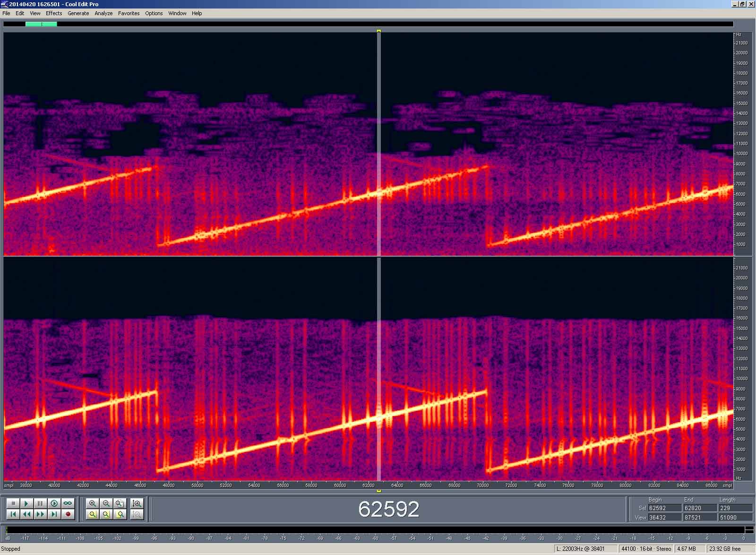The height and width of the screenshot is (555, 756).
Task: Click the Cool Edit Pro title bar icon
Action: [5, 4]
